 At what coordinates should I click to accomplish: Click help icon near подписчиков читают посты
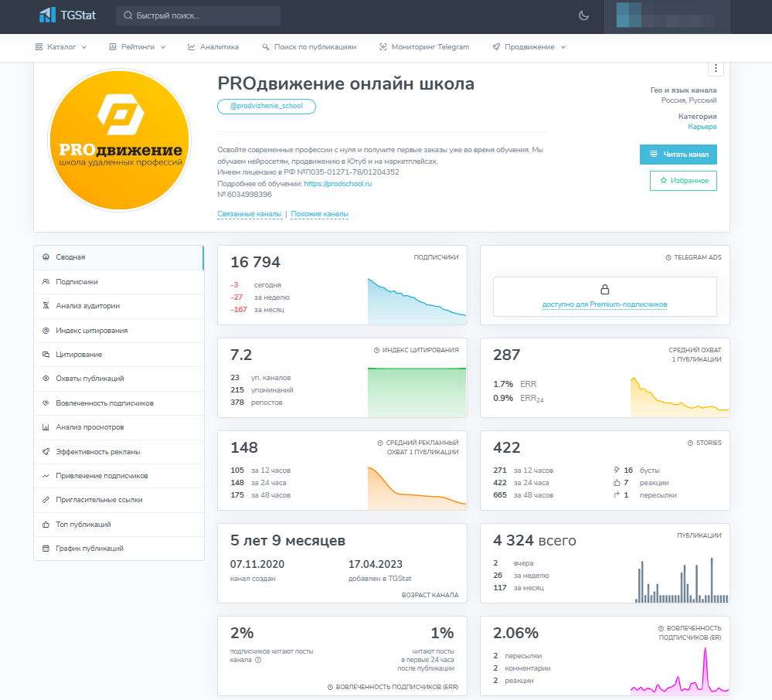pyautogui.click(x=258, y=660)
